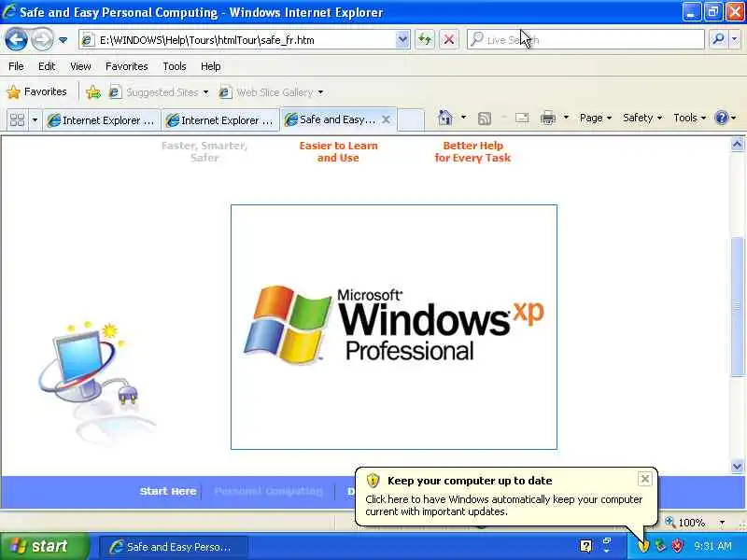Open the Tools menu in the menu bar
Screen dimensions: 747x560
tap(175, 66)
